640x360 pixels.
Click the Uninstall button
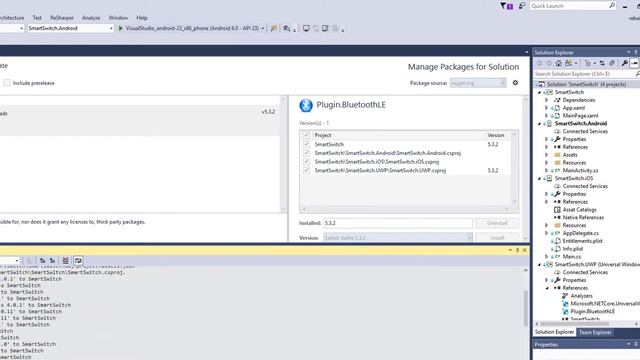coord(497,223)
